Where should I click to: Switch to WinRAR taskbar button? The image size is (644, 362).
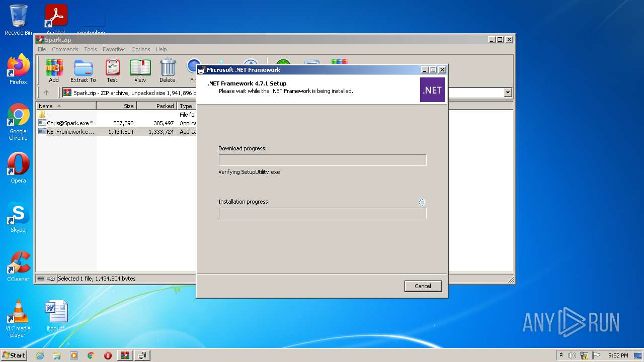coord(125,355)
